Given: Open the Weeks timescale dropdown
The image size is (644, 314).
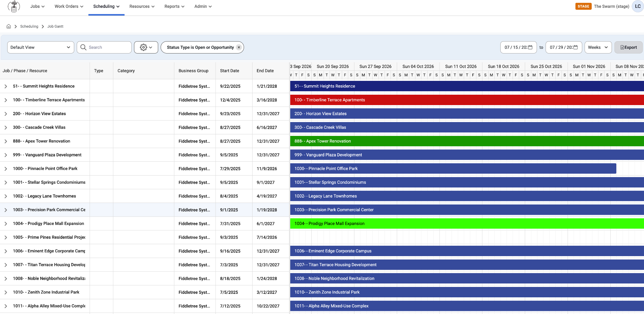Looking at the screenshot, I should click(598, 47).
